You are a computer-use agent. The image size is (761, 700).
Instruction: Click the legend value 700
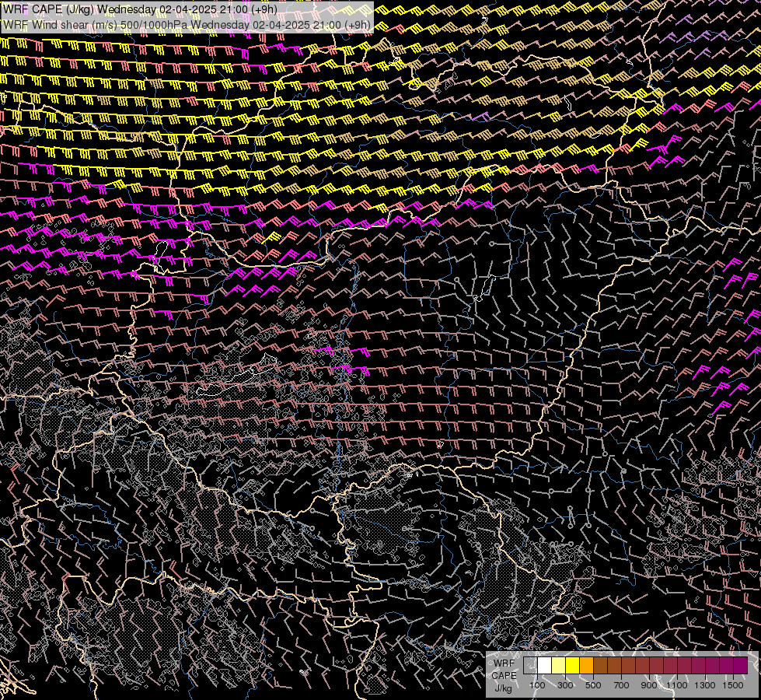pos(621,685)
